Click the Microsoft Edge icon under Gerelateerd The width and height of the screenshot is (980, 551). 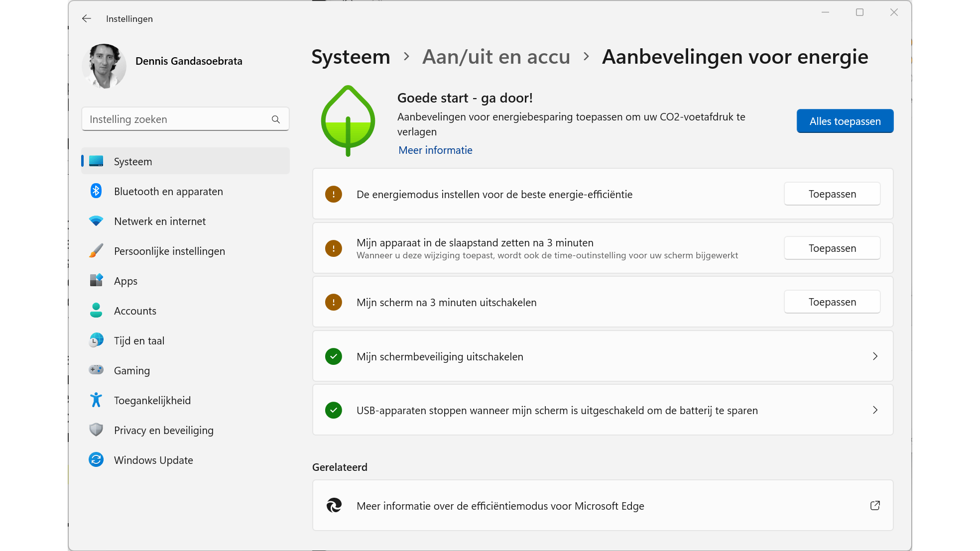point(334,505)
